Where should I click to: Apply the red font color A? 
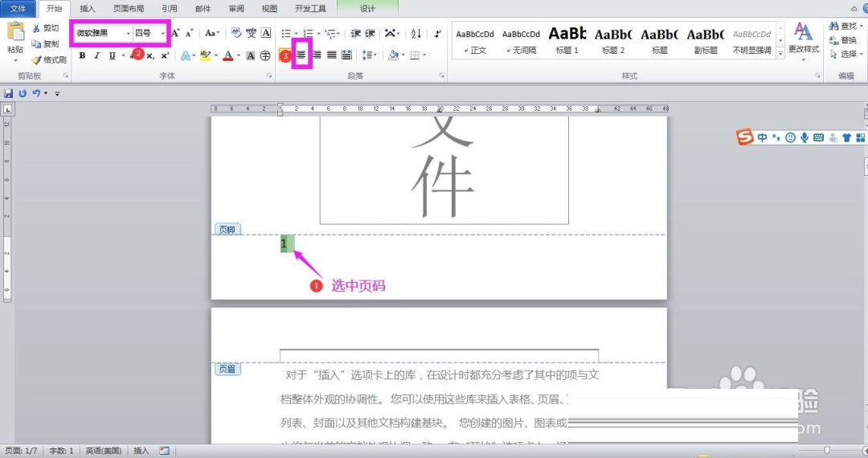[x=228, y=55]
